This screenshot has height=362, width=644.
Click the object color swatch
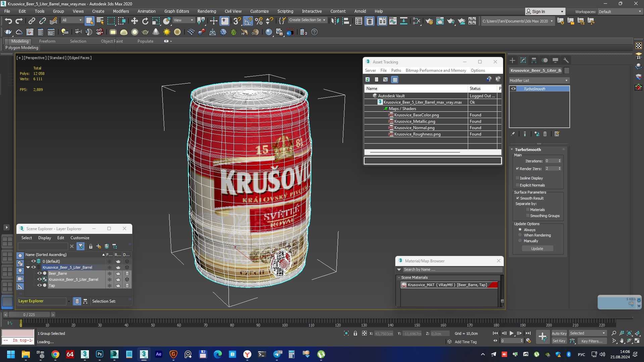566,70
